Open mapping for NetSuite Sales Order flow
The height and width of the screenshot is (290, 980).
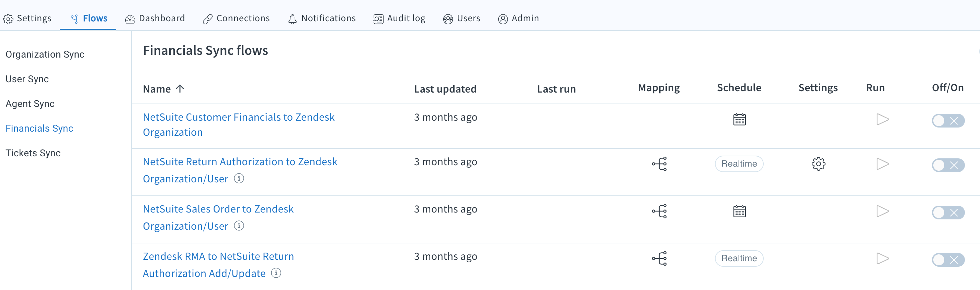coord(659,212)
